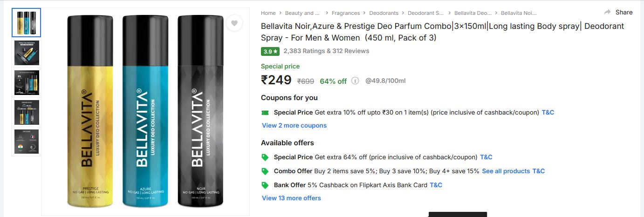
Task: Expand View 13 more offers
Action: [x=291, y=198]
